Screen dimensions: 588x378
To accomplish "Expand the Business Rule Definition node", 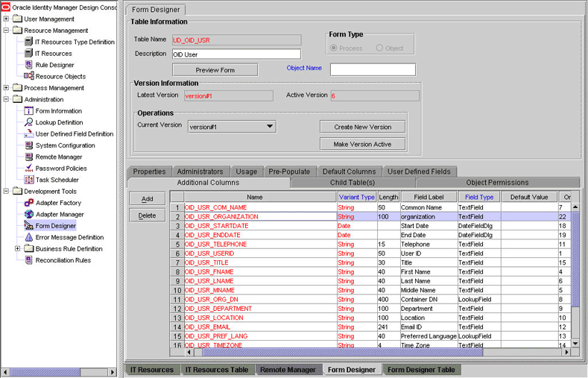I will point(18,248).
